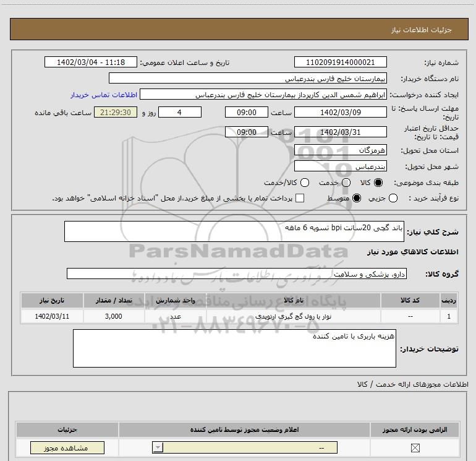Click the remaining days field showing 4
This screenshot has width=476, height=461.
coord(180,112)
